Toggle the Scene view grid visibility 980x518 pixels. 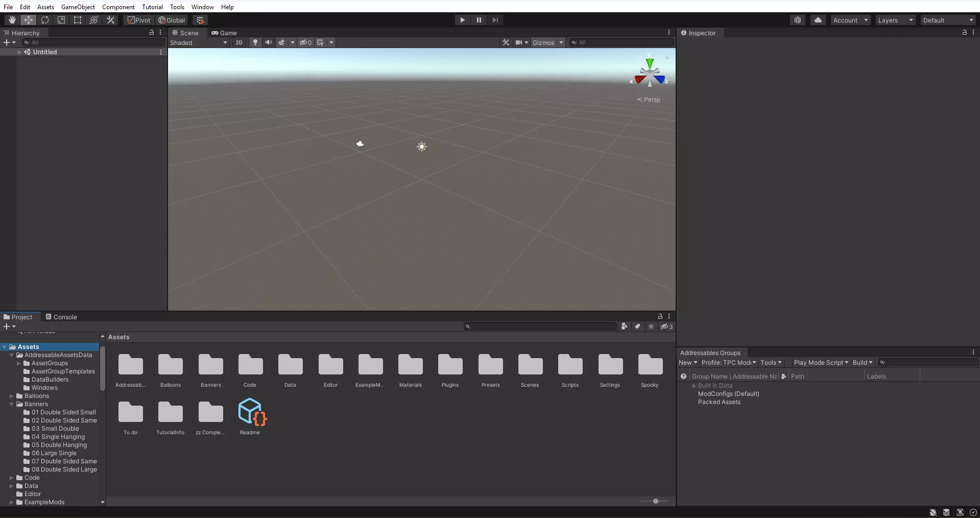click(x=320, y=42)
